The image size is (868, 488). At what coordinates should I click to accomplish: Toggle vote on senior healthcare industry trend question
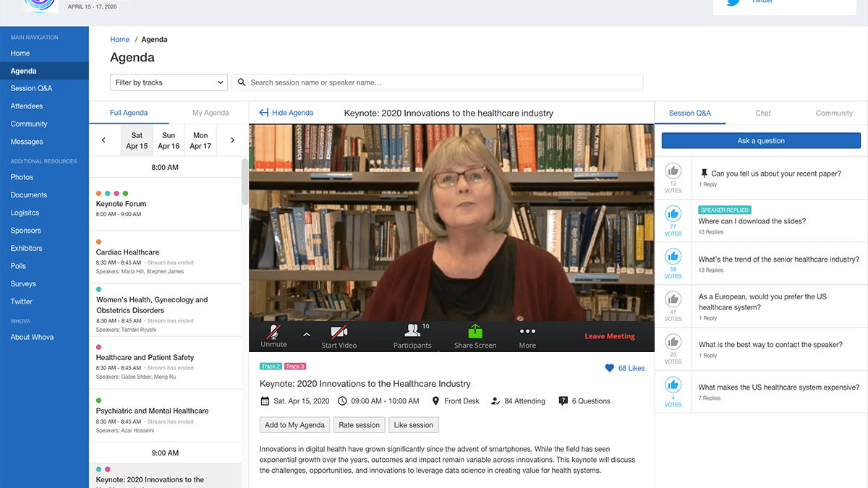[x=673, y=256]
